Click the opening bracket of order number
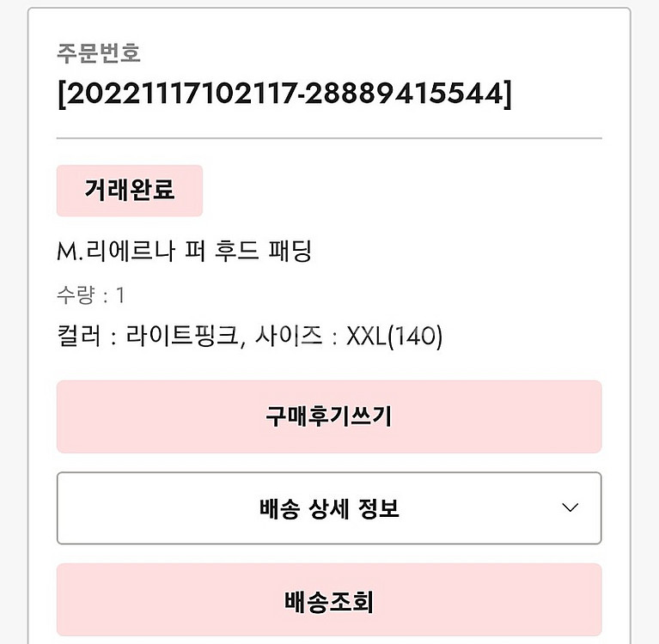 (61, 94)
